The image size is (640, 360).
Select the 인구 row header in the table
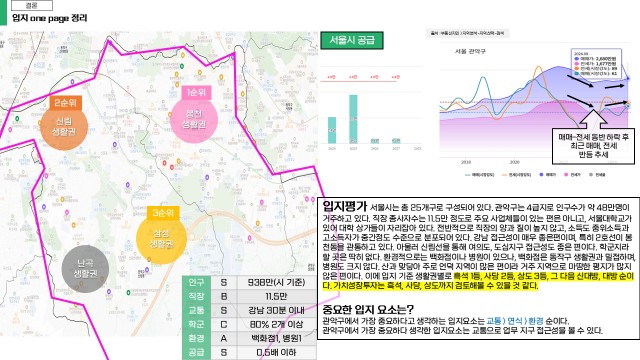click(x=196, y=282)
